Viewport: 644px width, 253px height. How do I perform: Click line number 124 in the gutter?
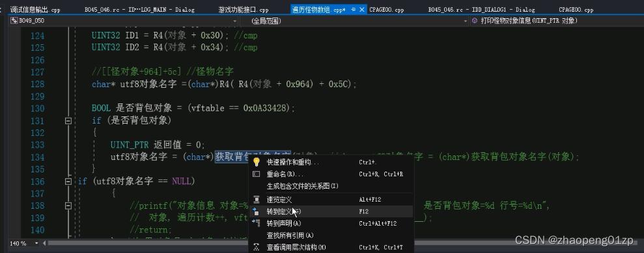tap(37, 36)
